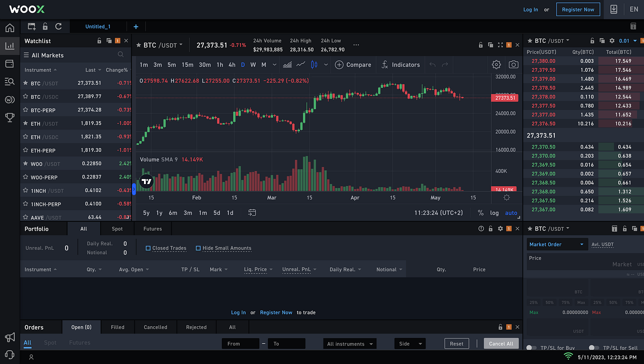Screen dimensions: 644x364
Task: Search the watchlist with the magnifier icon
Action: 121,55
